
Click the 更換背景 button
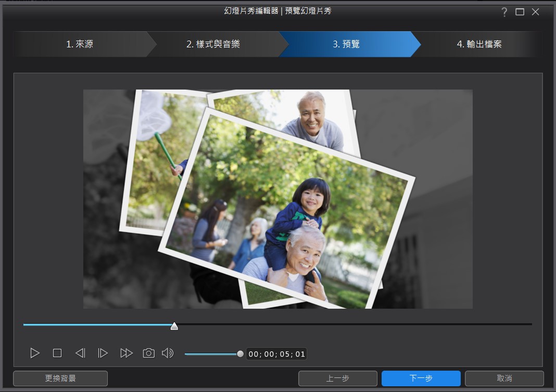[x=60, y=378]
